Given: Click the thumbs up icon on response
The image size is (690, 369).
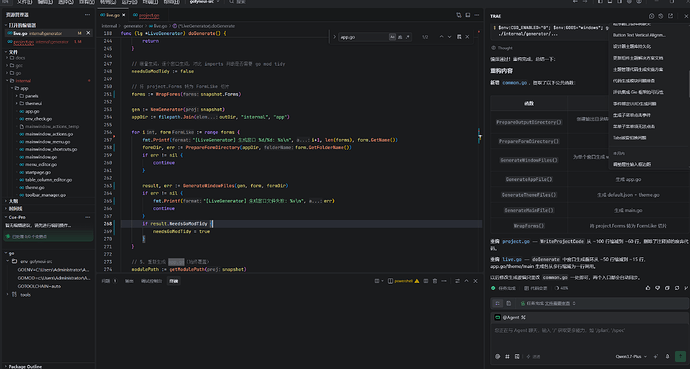Looking at the screenshot, I should tap(648, 288).
